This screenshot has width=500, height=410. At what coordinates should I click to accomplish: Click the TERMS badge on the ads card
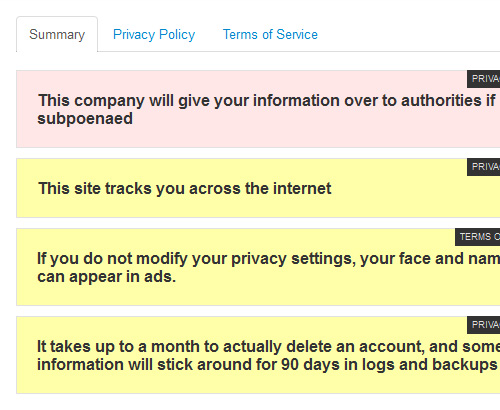point(477,237)
